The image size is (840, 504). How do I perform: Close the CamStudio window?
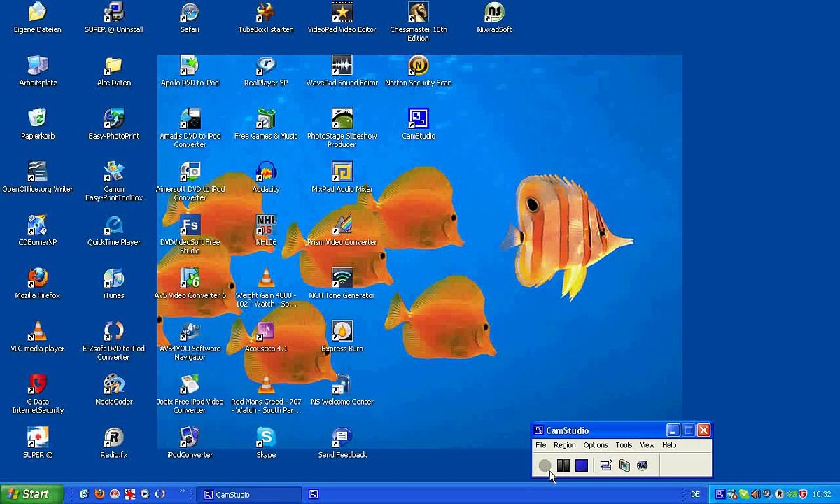click(703, 430)
